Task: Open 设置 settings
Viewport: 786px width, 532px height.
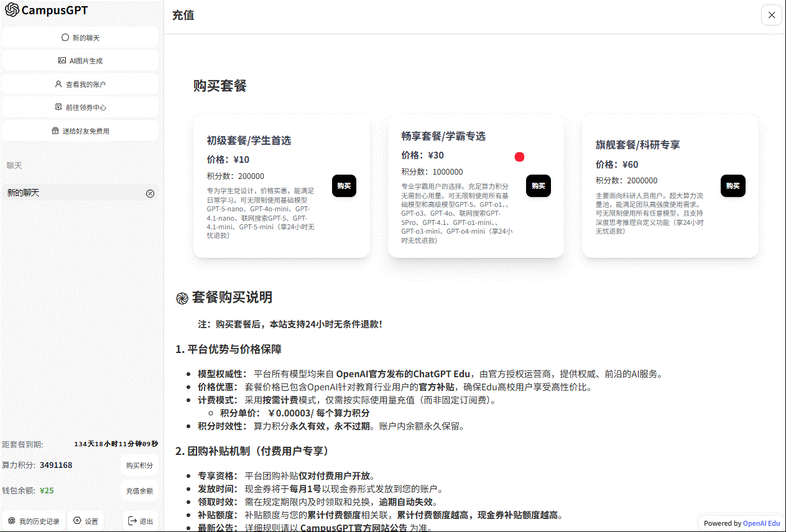Action: click(x=85, y=521)
